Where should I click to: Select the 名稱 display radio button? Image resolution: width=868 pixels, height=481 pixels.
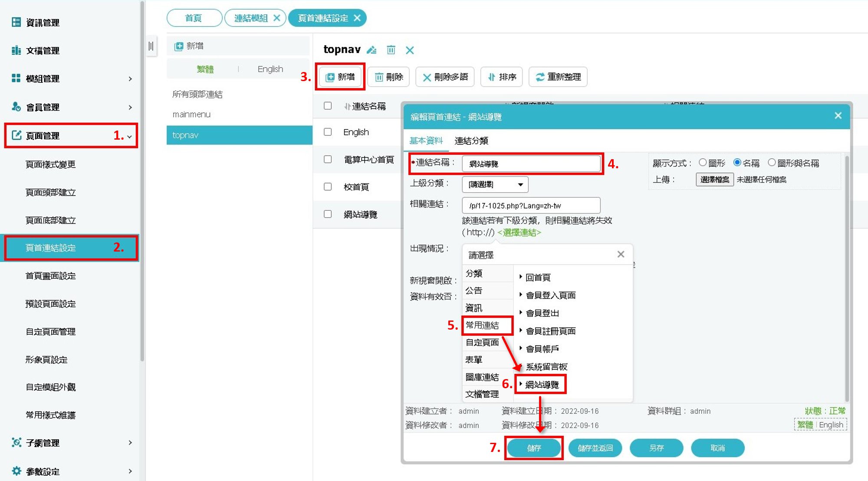click(x=737, y=163)
